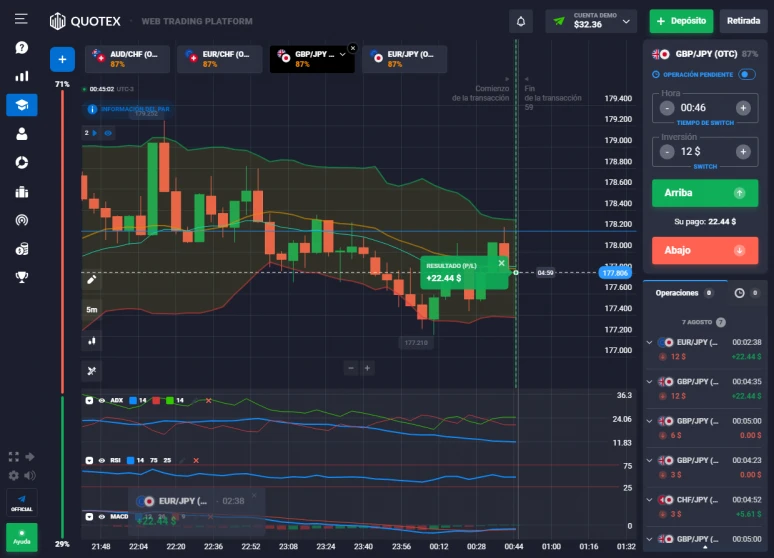This screenshot has width=774, height=558.
Task: Click the green Depósito button
Action: (681, 21)
